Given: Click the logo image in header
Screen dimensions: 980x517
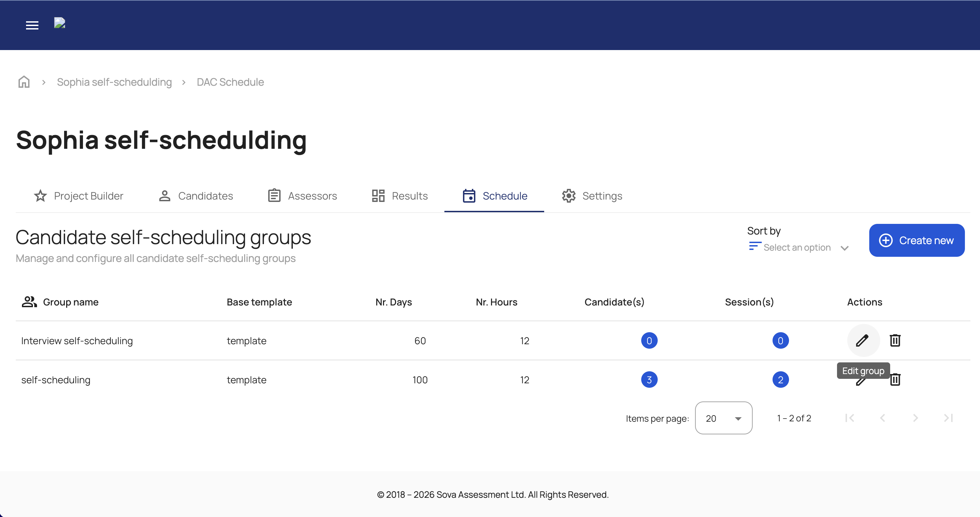Looking at the screenshot, I should (60, 23).
